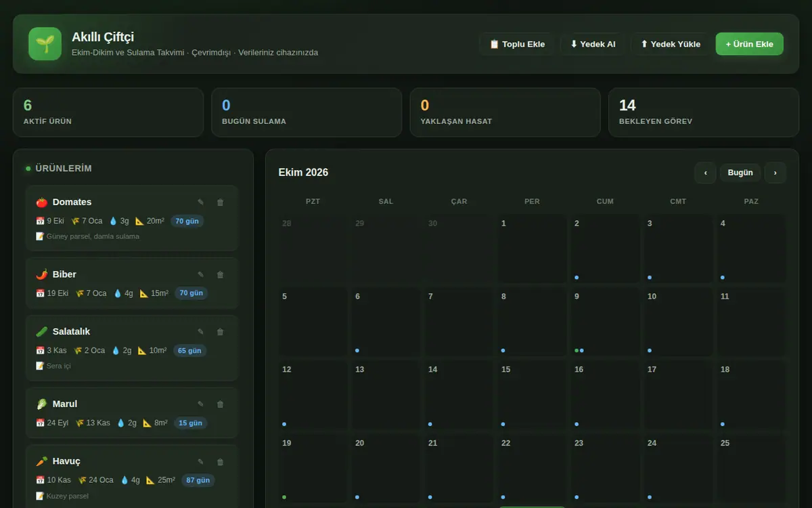Viewport: 812px width, 508px height.
Task: Upload backup with Yedek Yükle
Action: [x=671, y=44]
